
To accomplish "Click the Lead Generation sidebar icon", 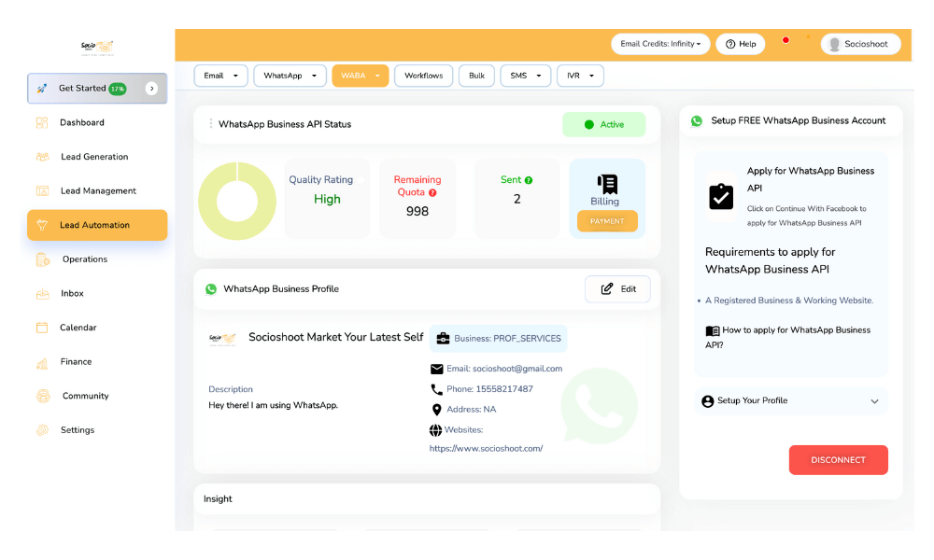I will tap(42, 157).
